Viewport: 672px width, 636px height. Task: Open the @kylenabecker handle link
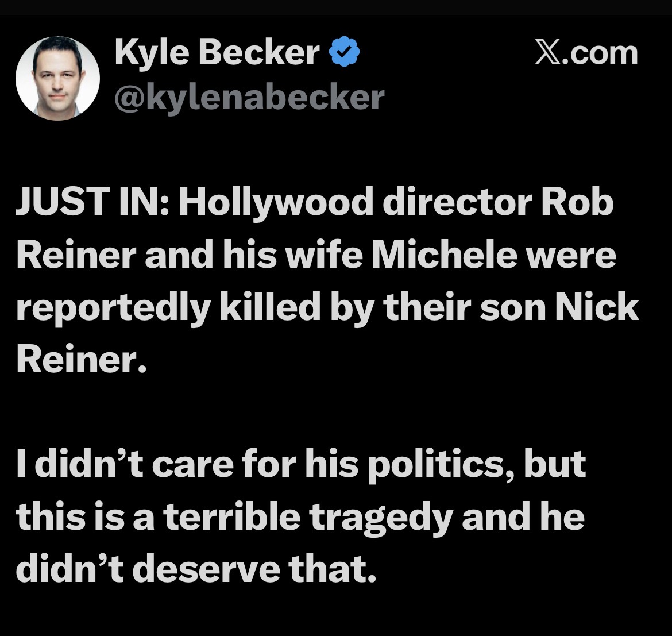coord(249,97)
